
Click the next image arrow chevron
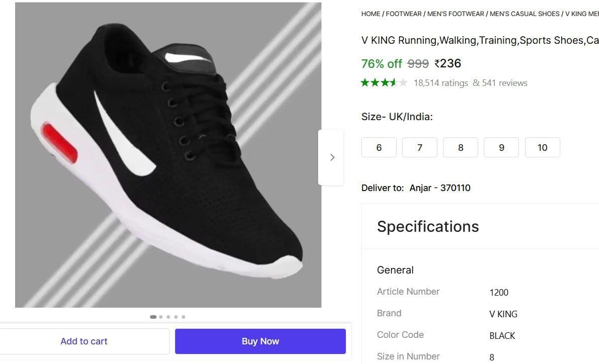[332, 157]
